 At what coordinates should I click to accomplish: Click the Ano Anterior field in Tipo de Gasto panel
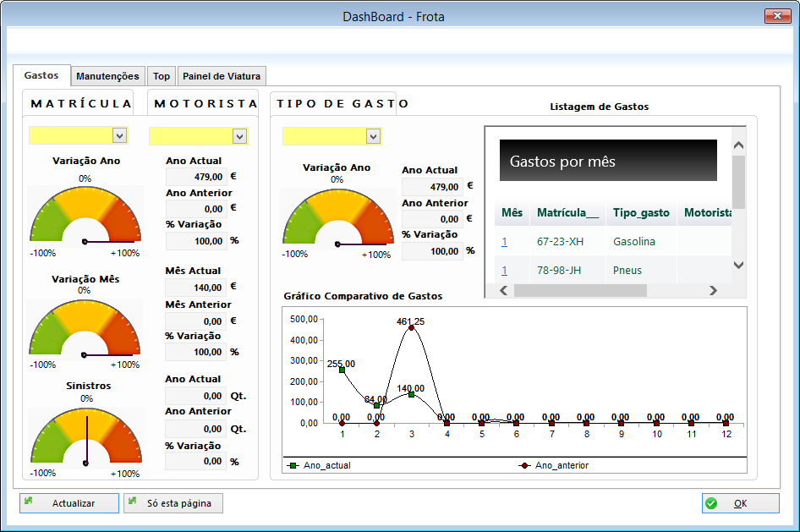pos(432,219)
